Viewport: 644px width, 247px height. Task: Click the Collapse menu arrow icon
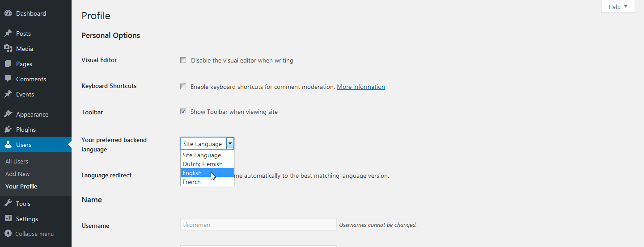(x=8, y=234)
